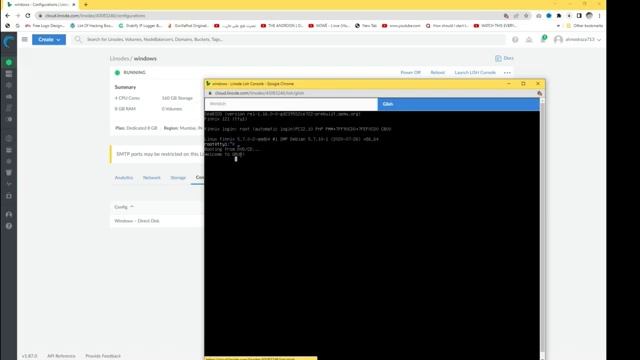This screenshot has height=360, width=640.
Task: Open the Chrome profile avatar
Action: pyautogui.click(x=589, y=16)
